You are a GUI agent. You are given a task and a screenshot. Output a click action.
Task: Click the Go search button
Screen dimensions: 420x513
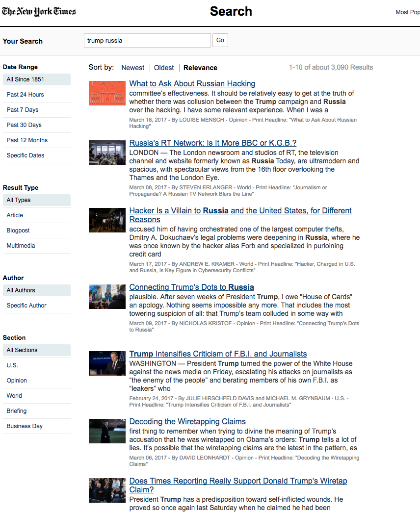coord(220,40)
